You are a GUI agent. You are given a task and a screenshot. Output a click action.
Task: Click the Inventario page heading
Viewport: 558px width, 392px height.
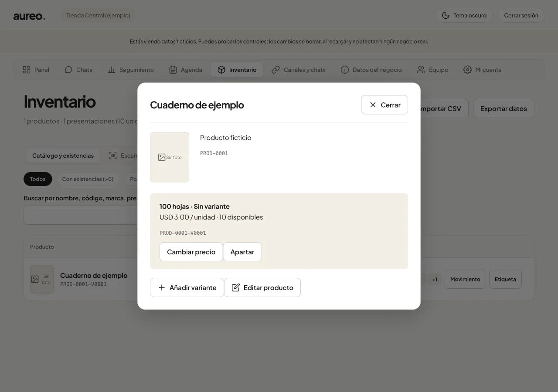[x=60, y=101]
